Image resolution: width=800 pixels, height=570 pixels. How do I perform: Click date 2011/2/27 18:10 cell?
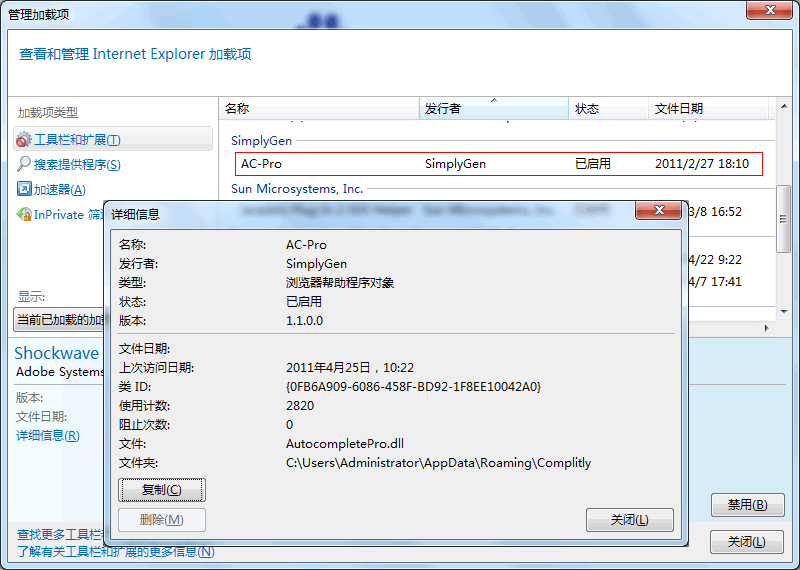click(702, 164)
